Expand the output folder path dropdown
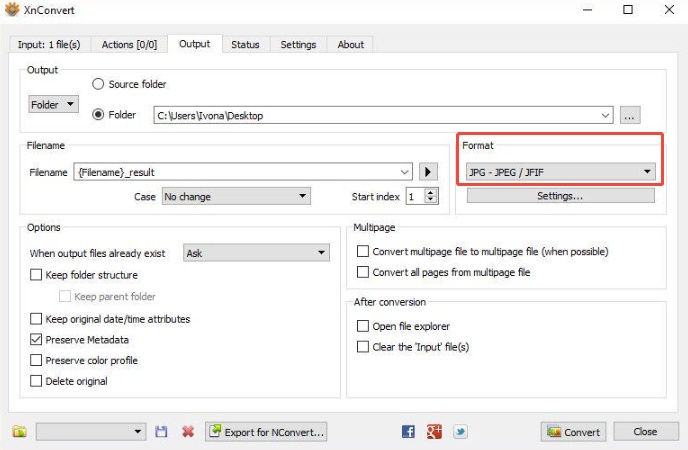The image size is (688, 450). (x=605, y=115)
